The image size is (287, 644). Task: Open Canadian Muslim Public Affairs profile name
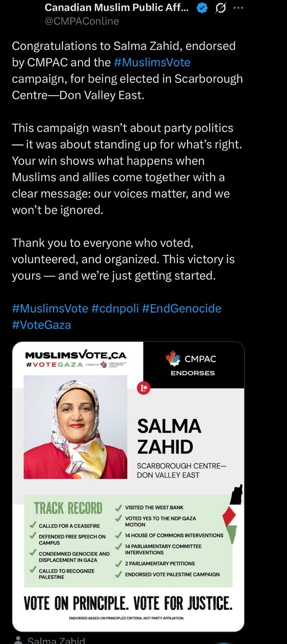pos(117,7)
